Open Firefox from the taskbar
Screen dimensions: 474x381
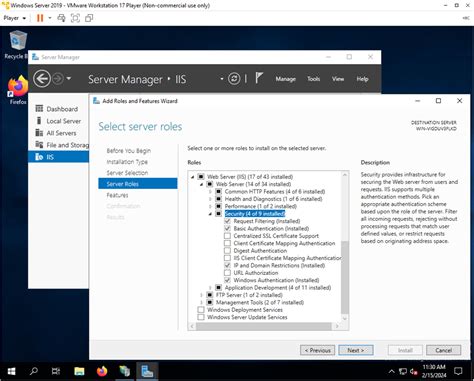tap(102, 371)
